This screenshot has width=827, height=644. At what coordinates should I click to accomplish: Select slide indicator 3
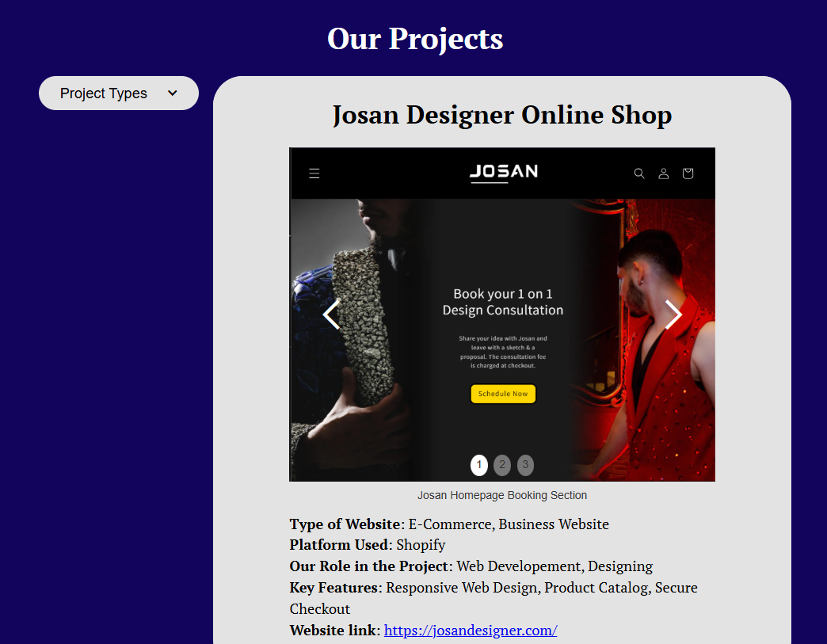(525, 465)
